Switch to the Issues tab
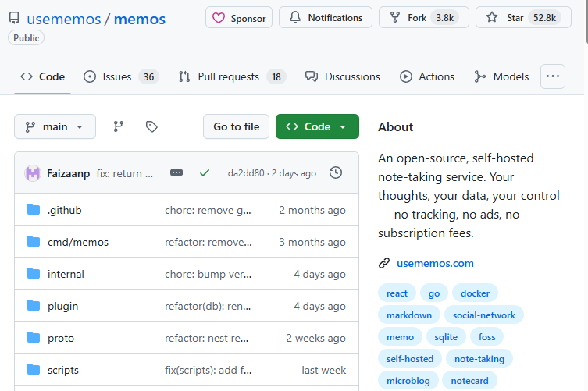 point(121,76)
